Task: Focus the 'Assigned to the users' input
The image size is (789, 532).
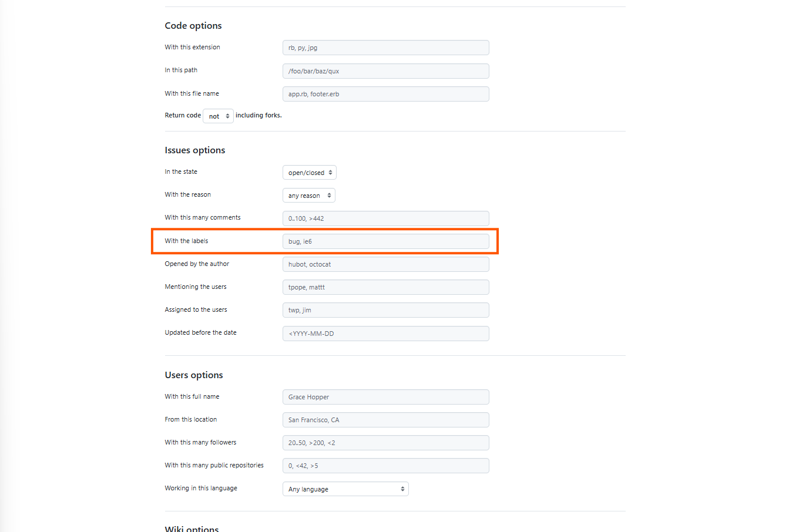Action: (x=385, y=310)
